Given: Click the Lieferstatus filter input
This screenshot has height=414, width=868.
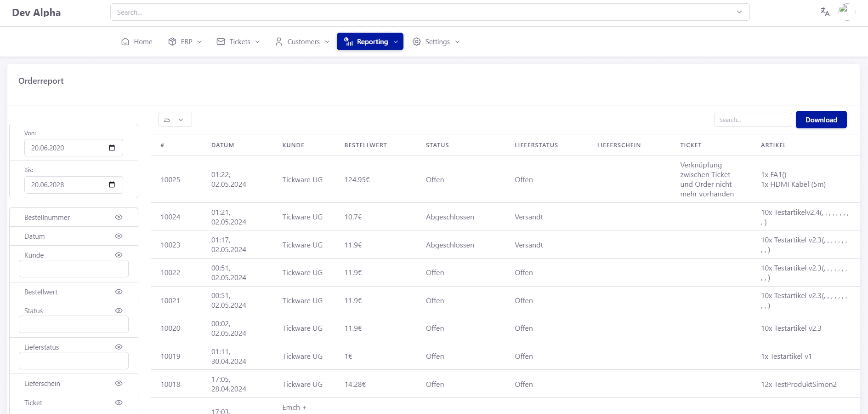Looking at the screenshot, I should coord(74,361).
